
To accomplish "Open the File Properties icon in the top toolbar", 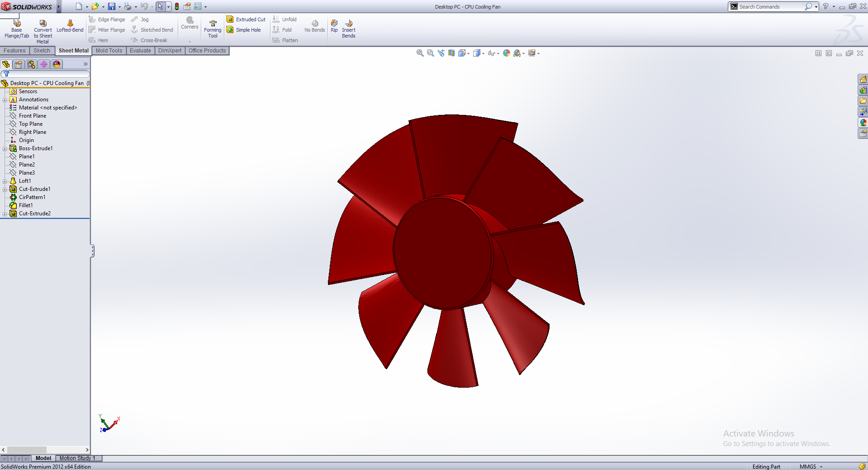I will 187,6.
